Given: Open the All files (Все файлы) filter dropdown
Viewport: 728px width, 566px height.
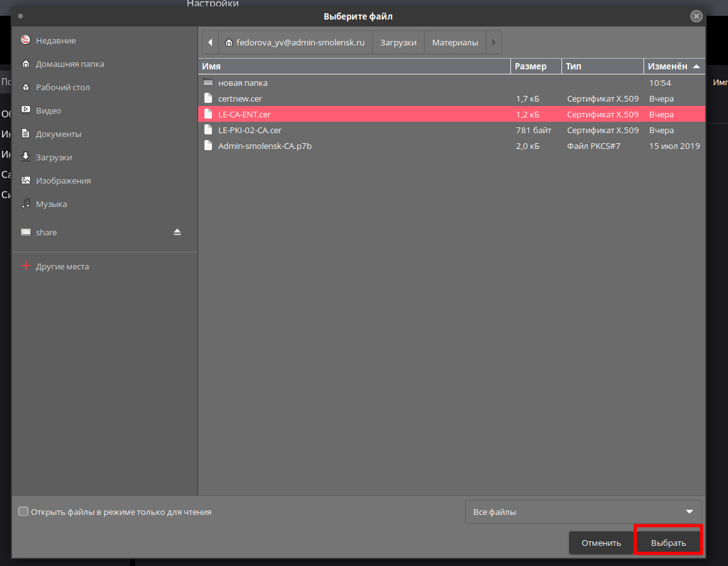Looking at the screenshot, I should (582, 512).
